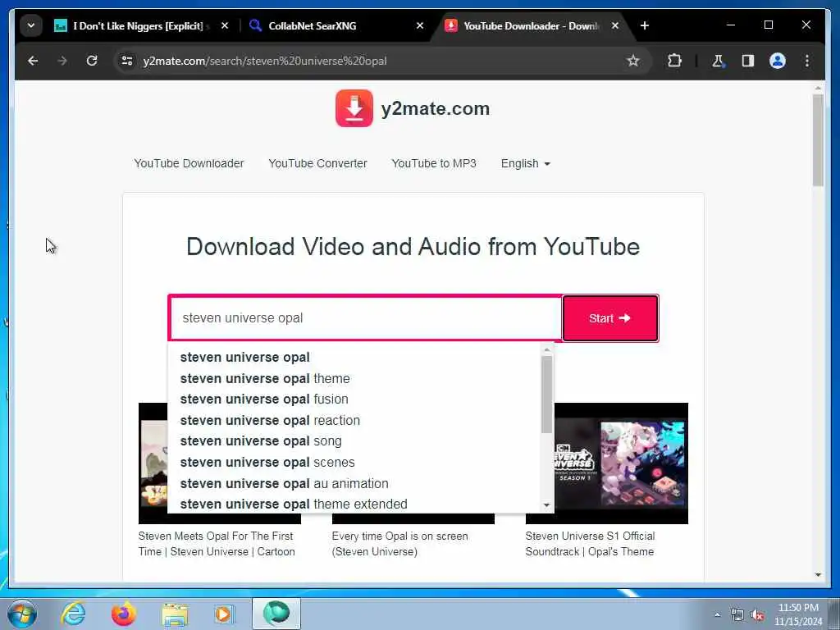840x630 pixels.
Task: Open the YouTube Downloader nav link
Action: pos(189,163)
